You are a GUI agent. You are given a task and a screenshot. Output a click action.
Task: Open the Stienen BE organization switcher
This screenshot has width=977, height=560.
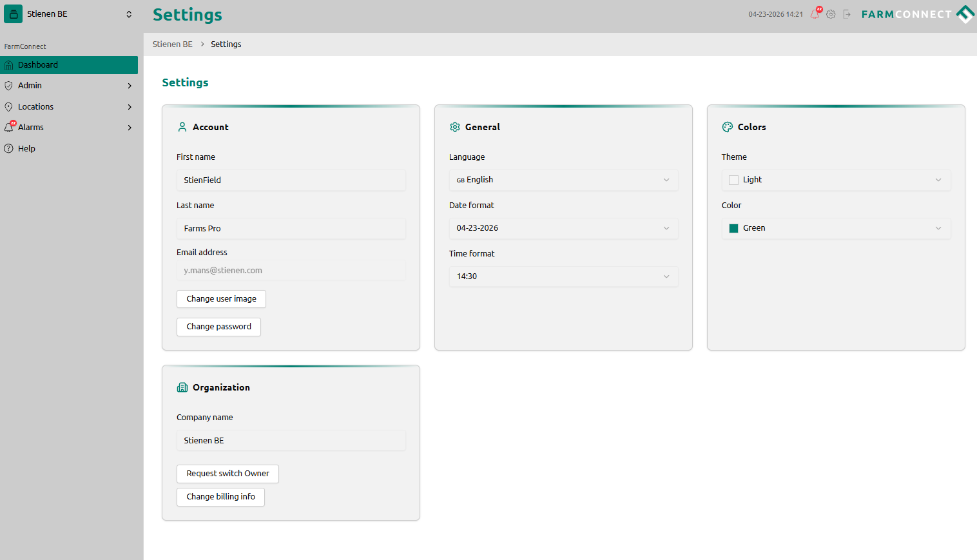pos(71,14)
